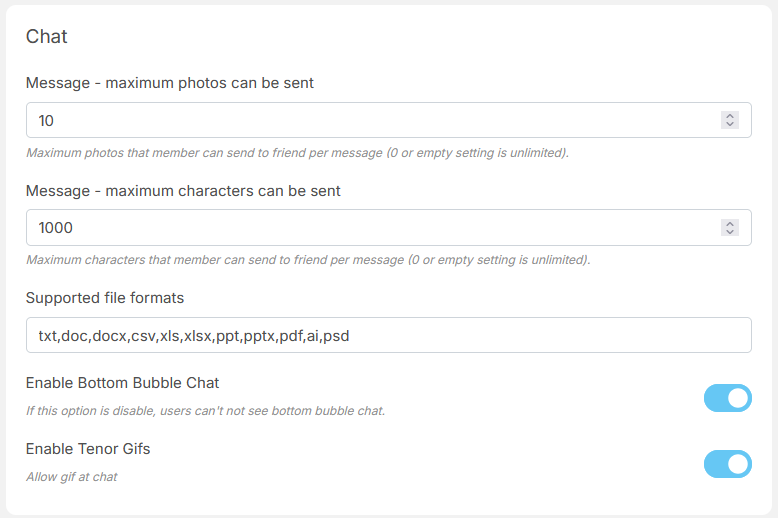Click the "Supported file formats" label

click(105, 298)
